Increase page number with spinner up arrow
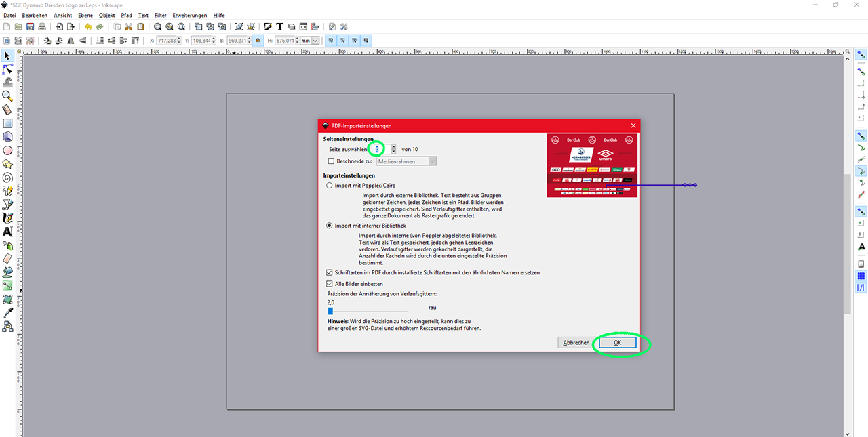 [393, 146]
